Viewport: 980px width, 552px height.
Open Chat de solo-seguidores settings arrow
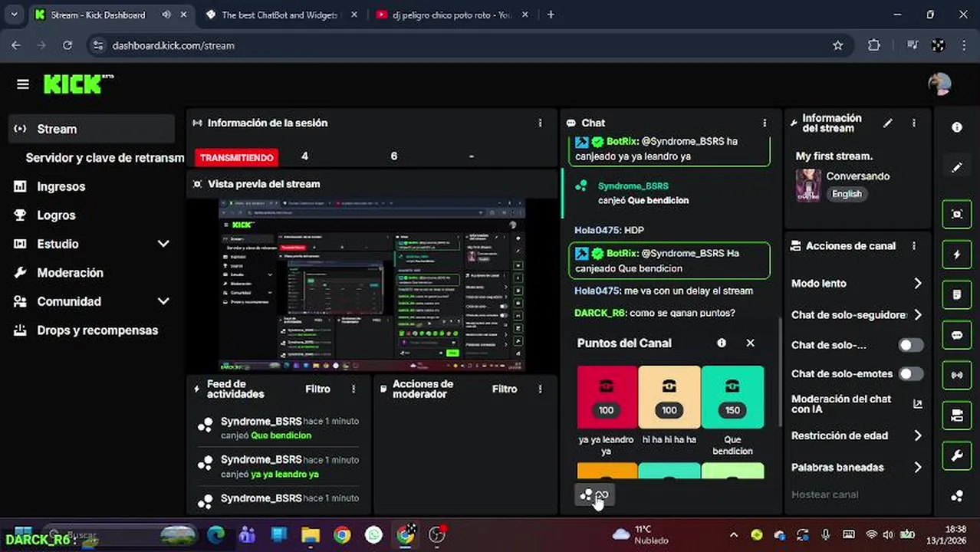918,315
